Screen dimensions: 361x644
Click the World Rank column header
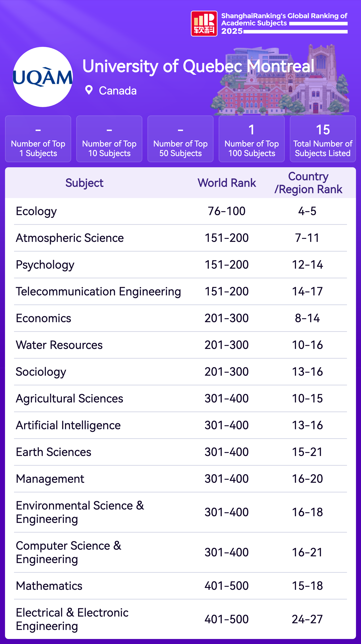click(227, 183)
